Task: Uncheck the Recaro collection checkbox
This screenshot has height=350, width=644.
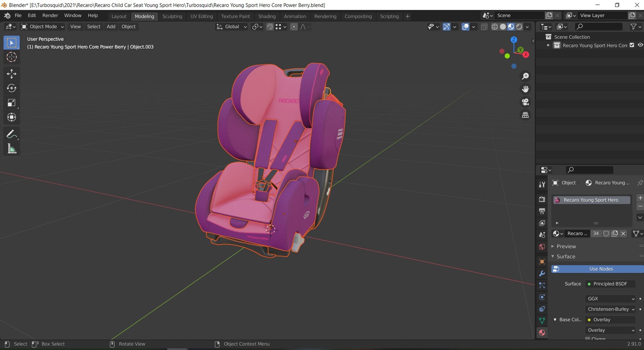Action: click(632, 45)
